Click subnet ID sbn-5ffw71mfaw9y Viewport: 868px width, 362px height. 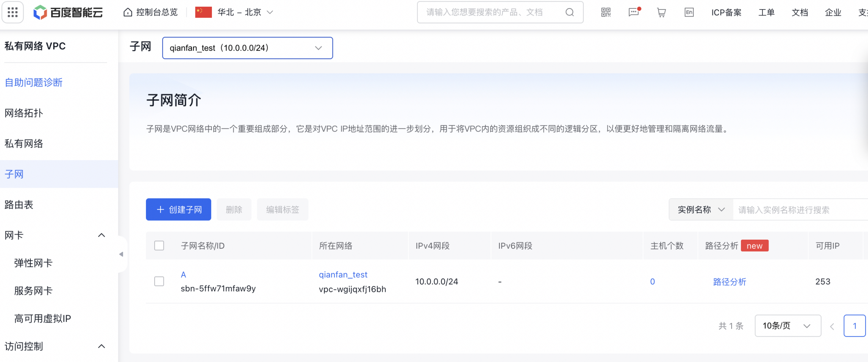218,289
